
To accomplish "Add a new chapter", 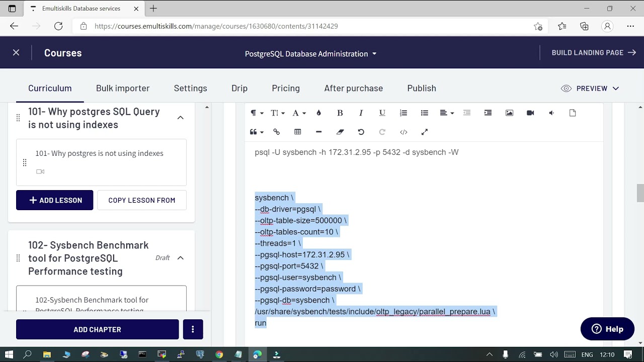I will 97,329.
